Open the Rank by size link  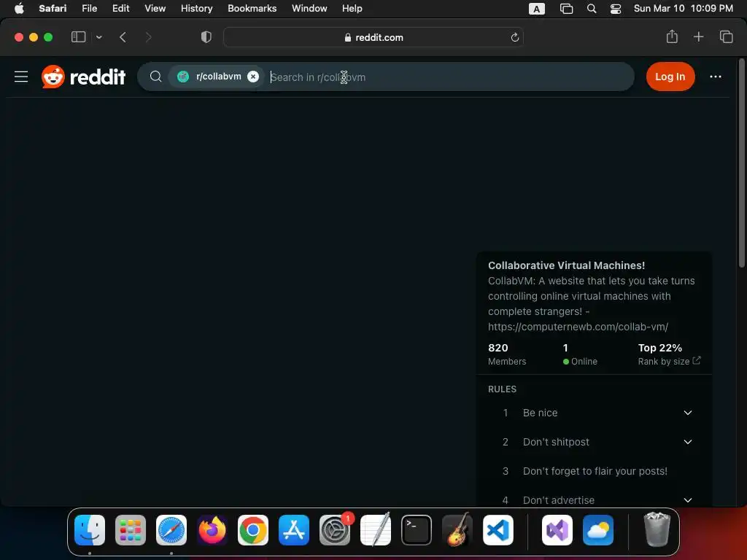coord(669,361)
